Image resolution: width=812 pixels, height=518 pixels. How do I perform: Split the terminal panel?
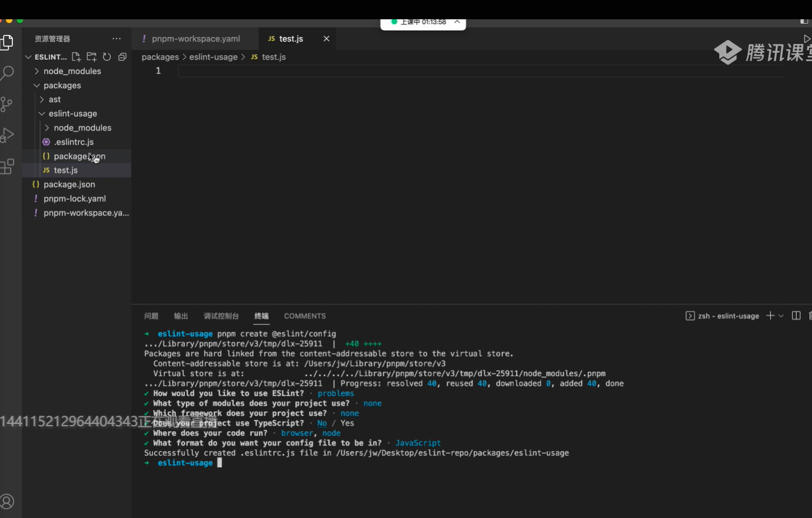796,316
